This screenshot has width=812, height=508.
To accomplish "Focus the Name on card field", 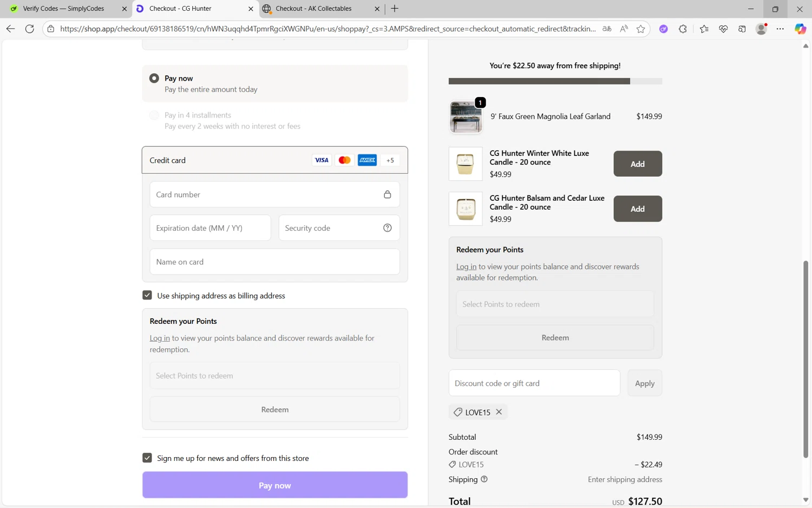I will pyautogui.click(x=275, y=262).
